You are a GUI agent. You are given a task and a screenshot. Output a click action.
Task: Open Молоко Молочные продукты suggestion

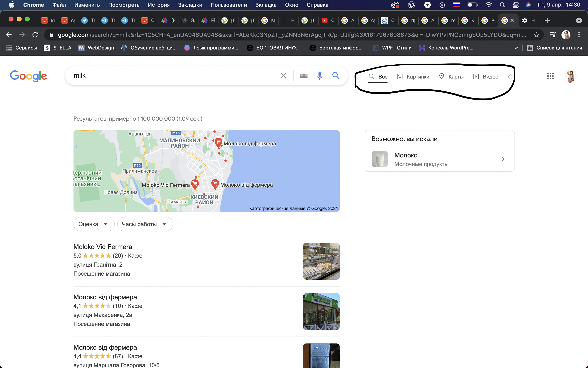440,159
